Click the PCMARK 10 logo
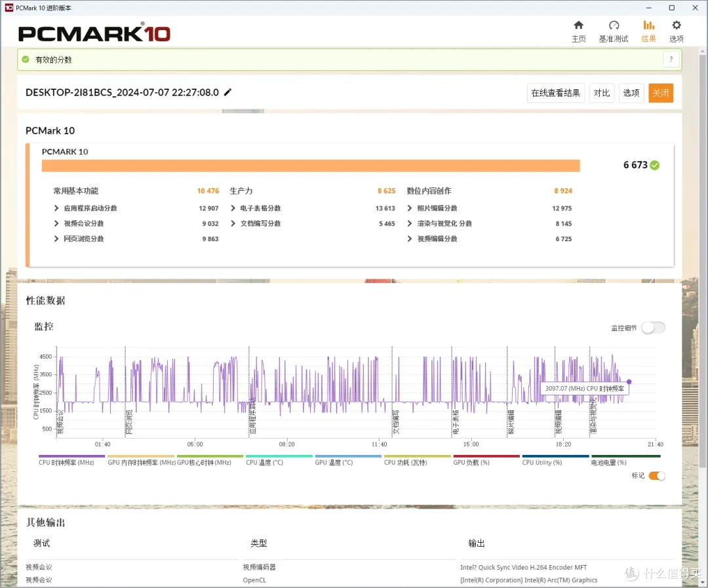This screenshot has height=588, width=708. tap(94, 33)
